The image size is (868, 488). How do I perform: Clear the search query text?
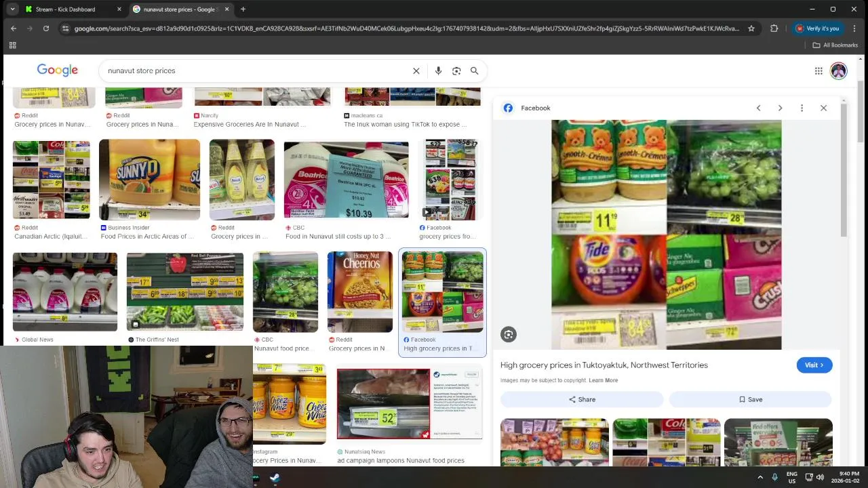pyautogui.click(x=416, y=70)
